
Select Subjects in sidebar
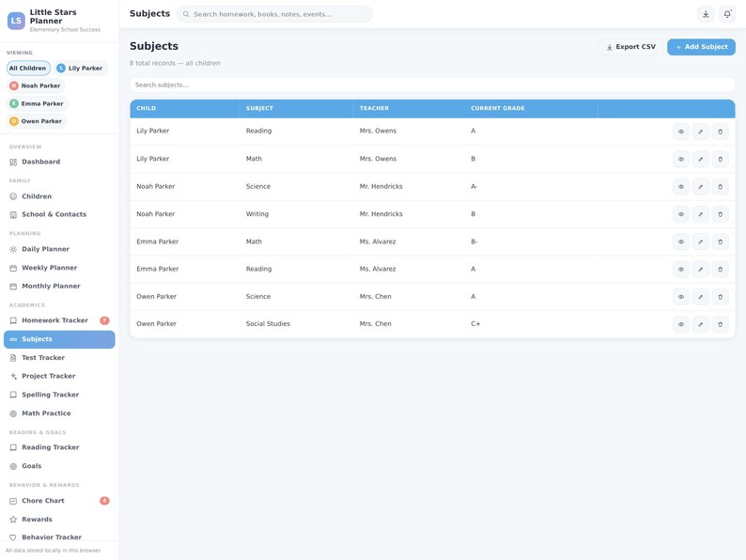tap(59, 339)
